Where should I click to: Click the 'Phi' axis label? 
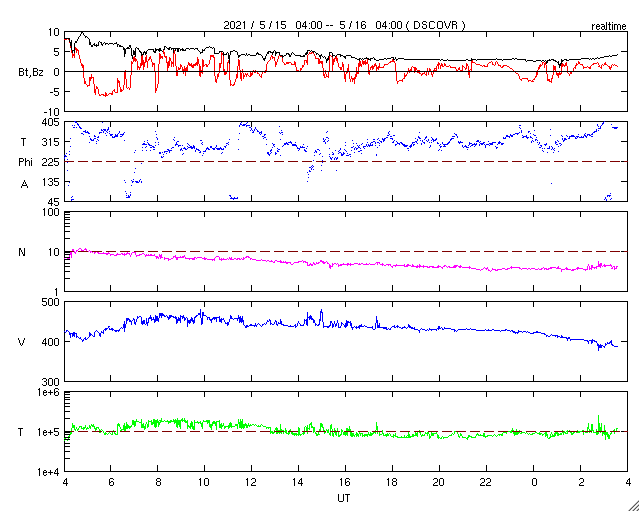[x=25, y=162]
